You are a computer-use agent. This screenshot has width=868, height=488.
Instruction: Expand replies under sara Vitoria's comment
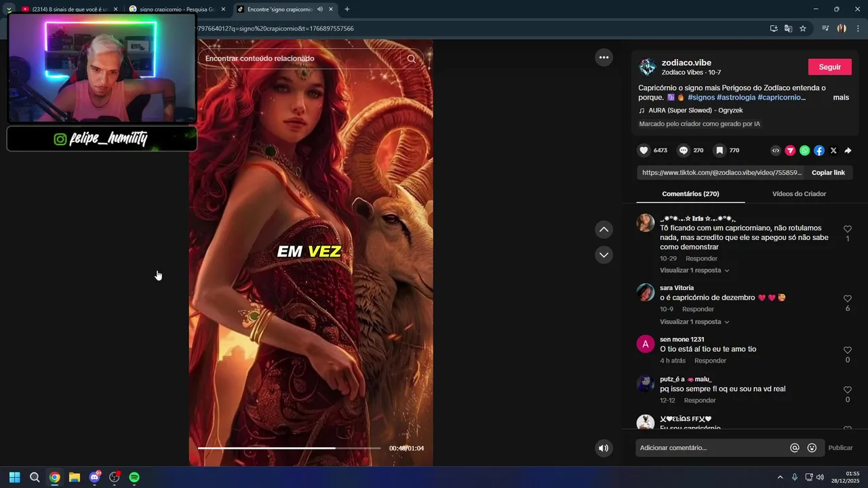(694, 322)
